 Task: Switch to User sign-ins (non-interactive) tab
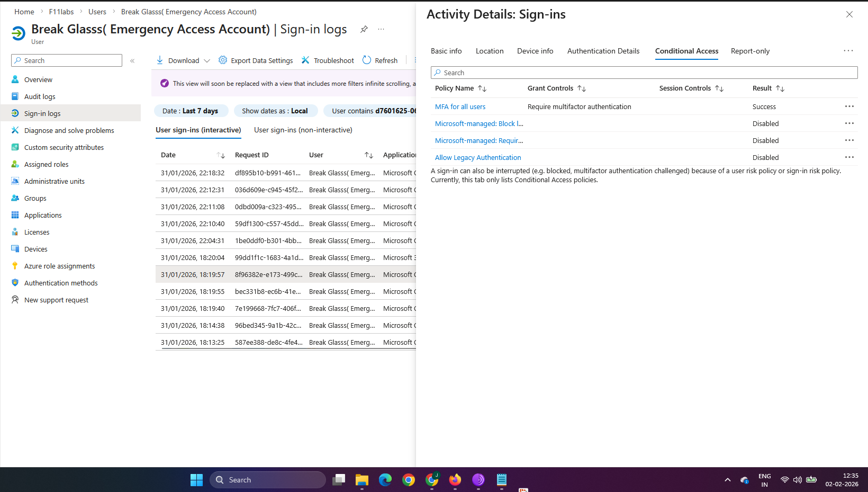(x=303, y=130)
